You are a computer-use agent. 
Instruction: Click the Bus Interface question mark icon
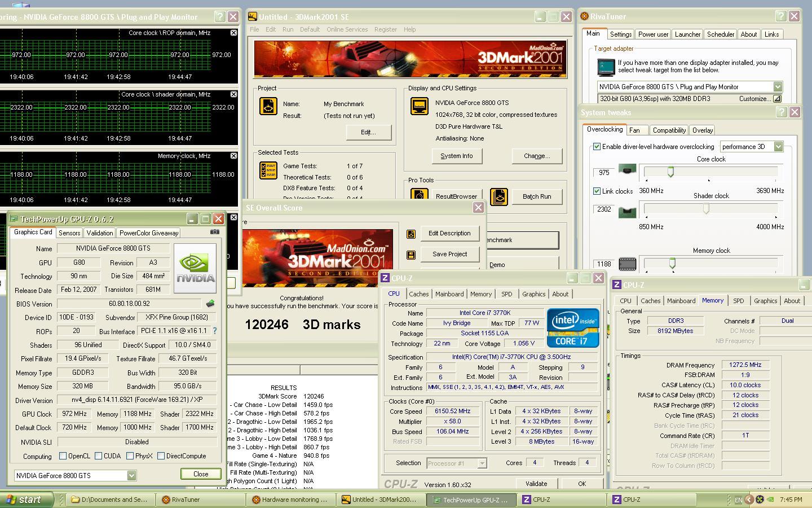pyautogui.click(x=214, y=331)
